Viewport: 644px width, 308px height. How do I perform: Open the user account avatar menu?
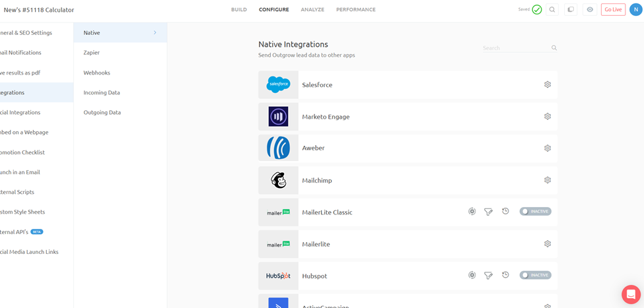[x=636, y=10]
